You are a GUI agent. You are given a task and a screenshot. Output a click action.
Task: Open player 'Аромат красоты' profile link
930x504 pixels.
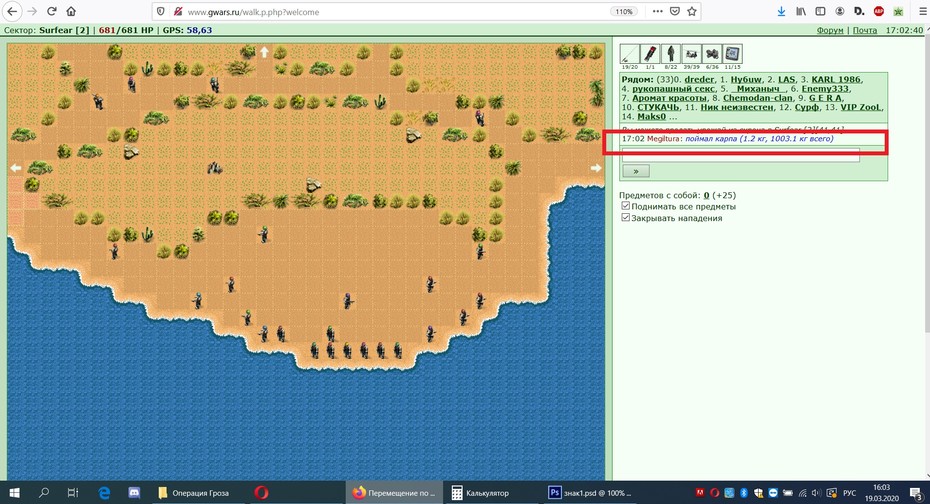(669, 98)
